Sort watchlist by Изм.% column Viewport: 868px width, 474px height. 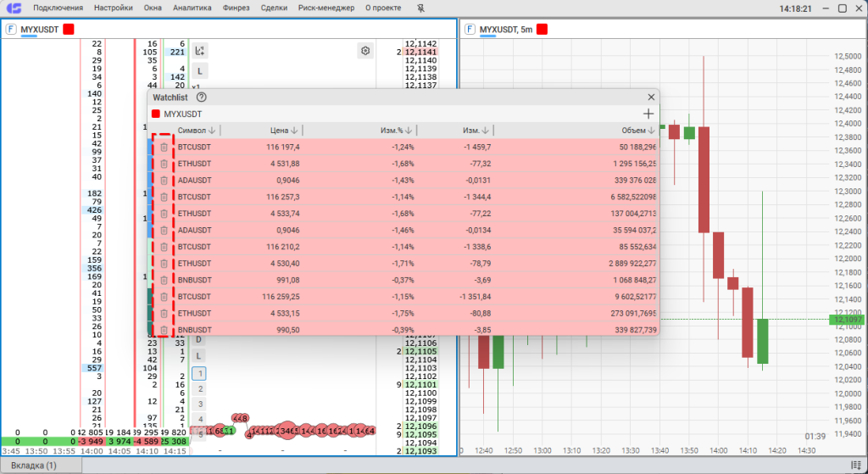tap(409, 131)
